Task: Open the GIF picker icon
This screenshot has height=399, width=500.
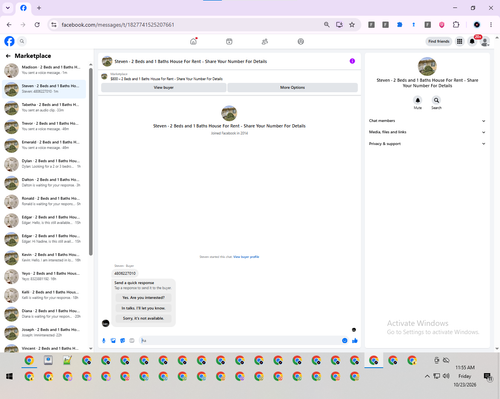Action: pos(132,340)
